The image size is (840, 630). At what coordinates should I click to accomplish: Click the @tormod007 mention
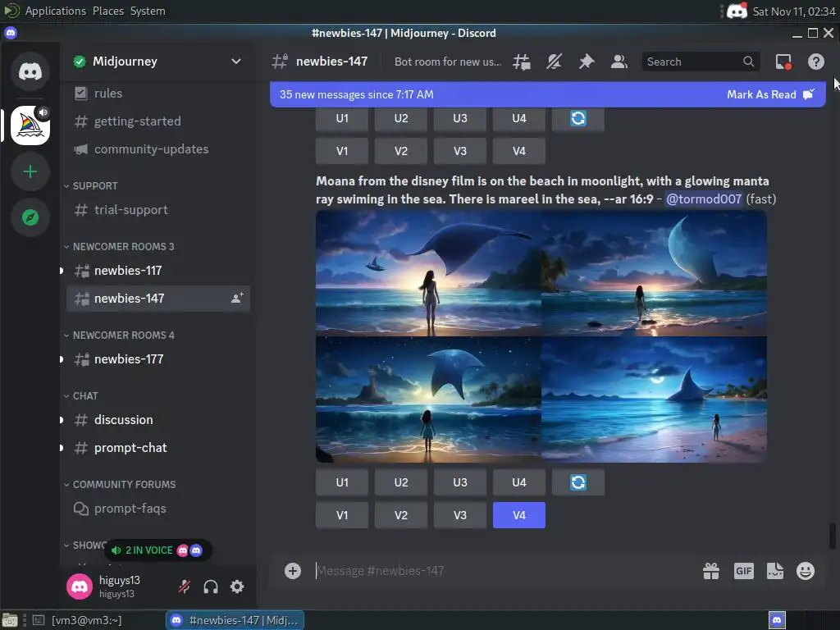pos(703,199)
